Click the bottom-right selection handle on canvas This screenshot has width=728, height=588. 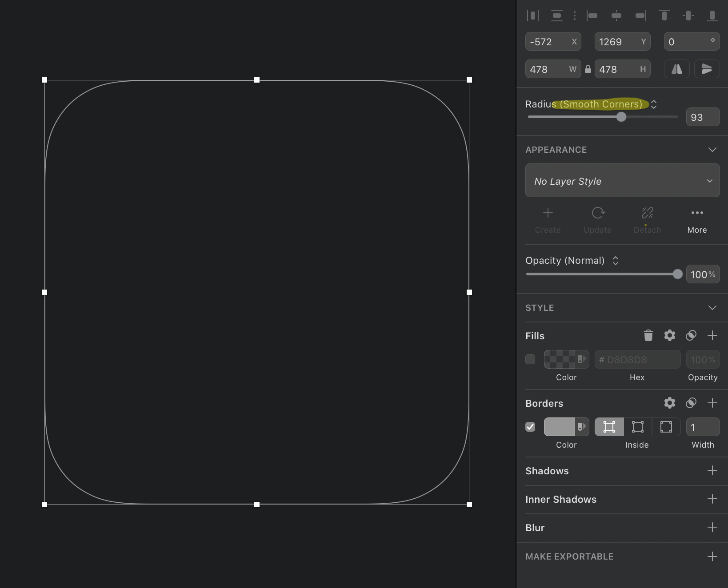469,505
